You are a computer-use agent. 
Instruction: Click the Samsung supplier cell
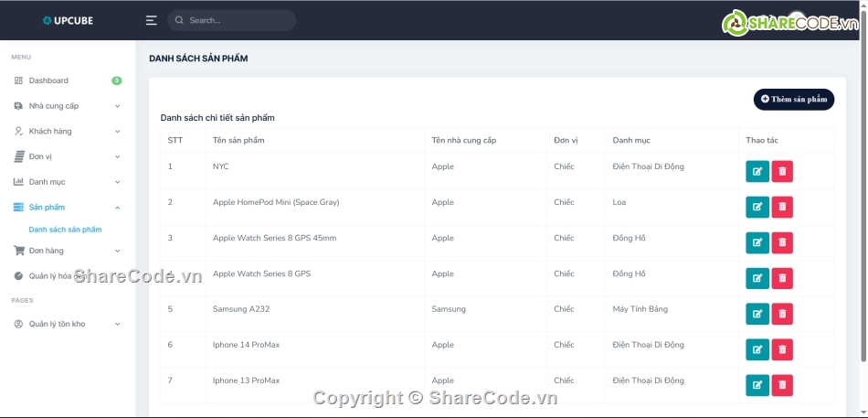tap(449, 309)
